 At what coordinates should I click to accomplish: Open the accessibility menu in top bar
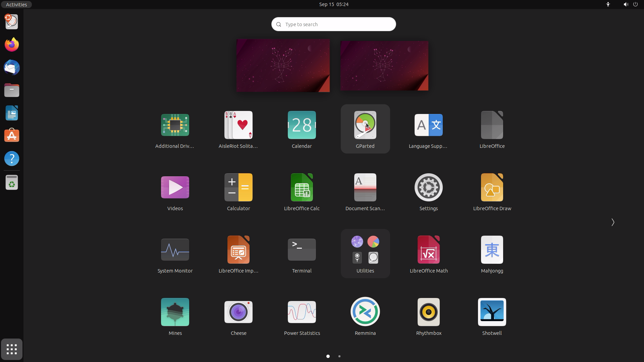(608, 4)
